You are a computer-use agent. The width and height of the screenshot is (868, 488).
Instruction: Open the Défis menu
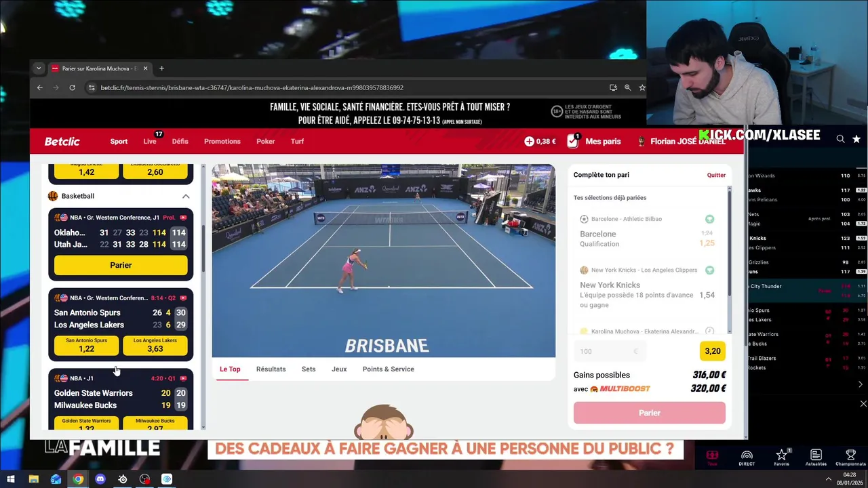[x=180, y=141]
